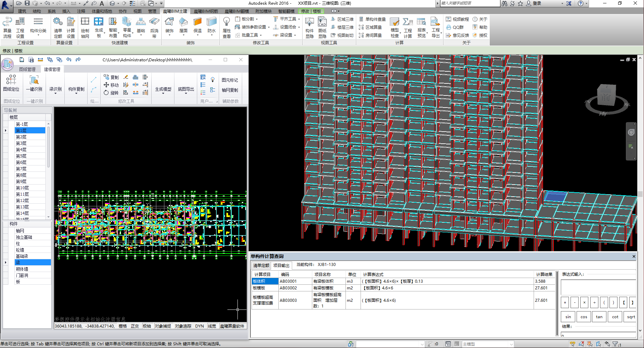The height and width of the screenshot is (348, 644).
Task: Open the 晨曦BIM土建 ribbon tab
Action: 175,11
